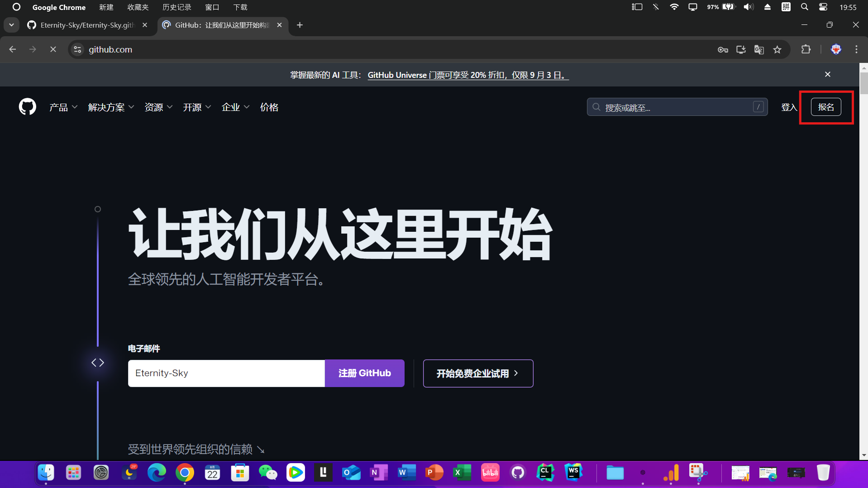
Task: Open the Control Center toggle icon
Action: click(x=823, y=7)
